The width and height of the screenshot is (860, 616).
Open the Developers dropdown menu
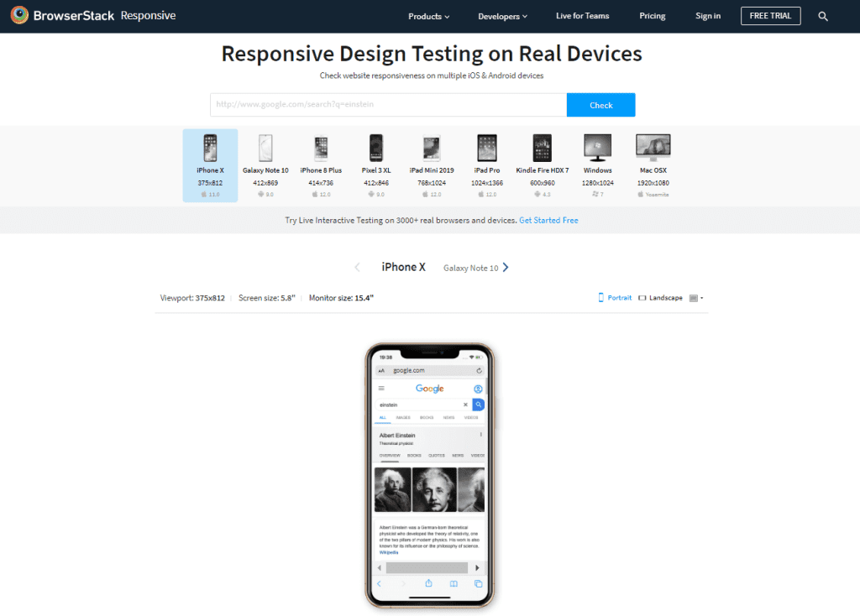(502, 17)
